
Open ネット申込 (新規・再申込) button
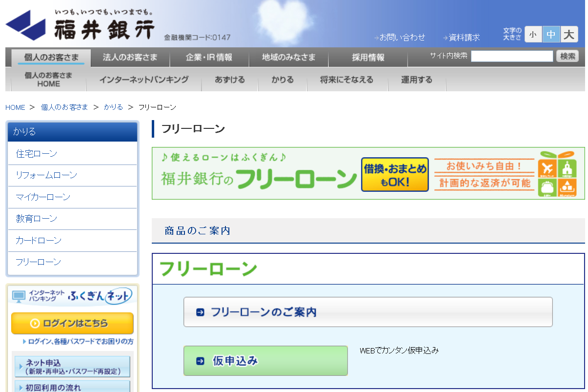(x=72, y=367)
